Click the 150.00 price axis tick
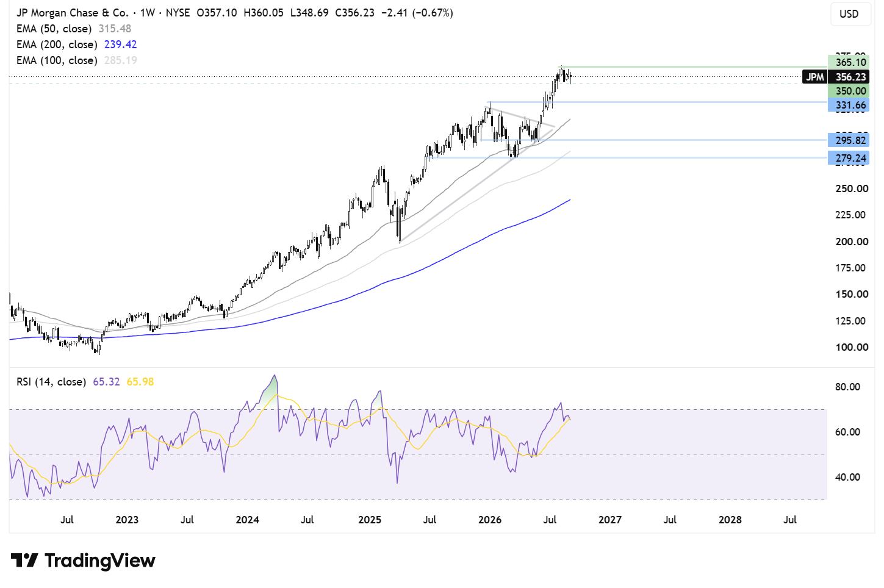This screenshot has height=588, width=884. pos(852,294)
